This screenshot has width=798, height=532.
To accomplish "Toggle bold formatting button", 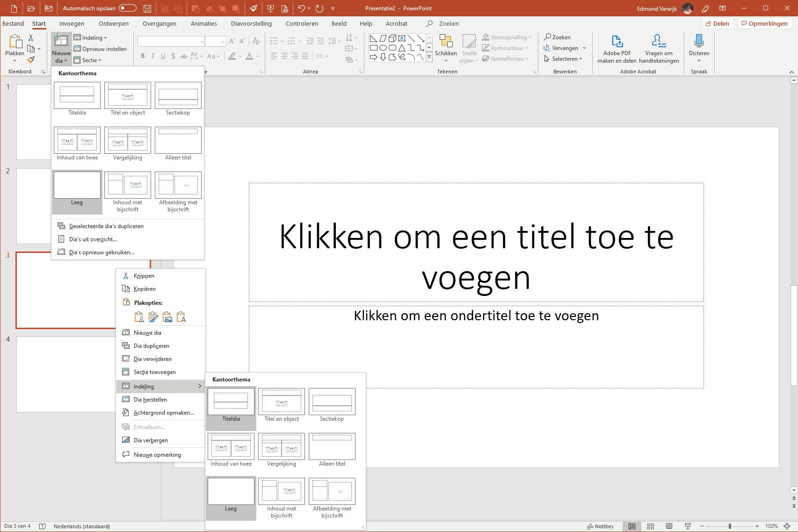I will (143, 56).
